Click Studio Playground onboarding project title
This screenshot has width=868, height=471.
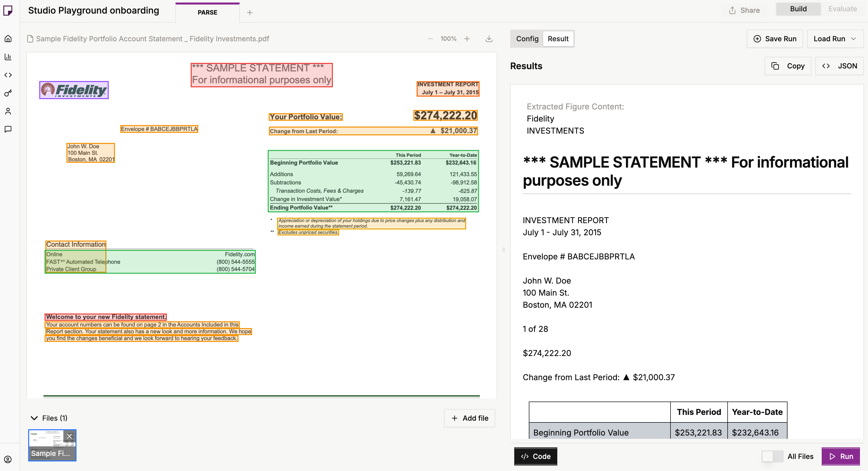[94, 11]
